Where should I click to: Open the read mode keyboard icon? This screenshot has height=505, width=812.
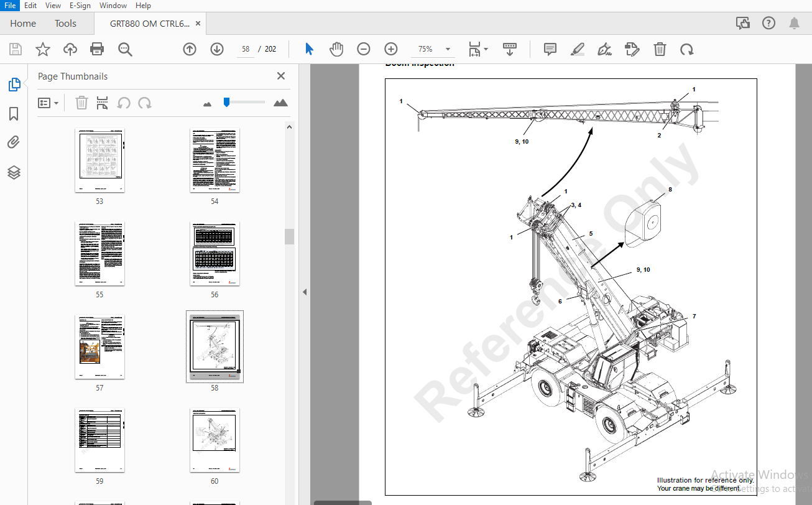coord(510,49)
